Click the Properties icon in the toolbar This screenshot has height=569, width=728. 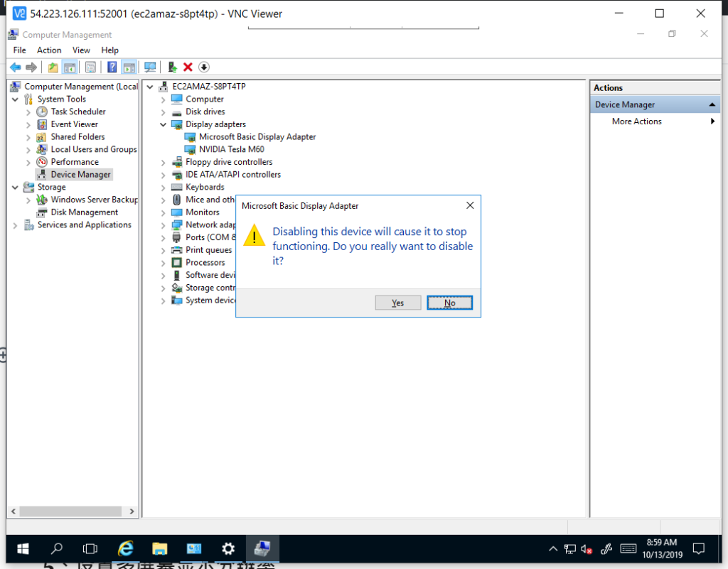coord(90,67)
